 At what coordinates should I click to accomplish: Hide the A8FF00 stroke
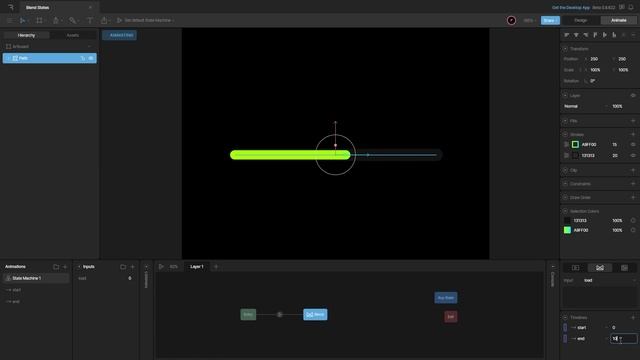coord(633,144)
